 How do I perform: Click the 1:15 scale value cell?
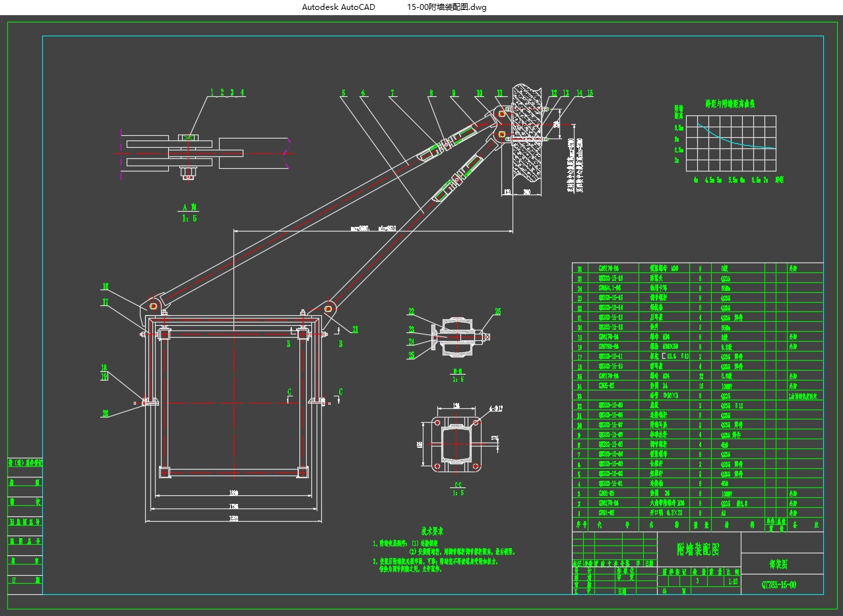point(732,582)
